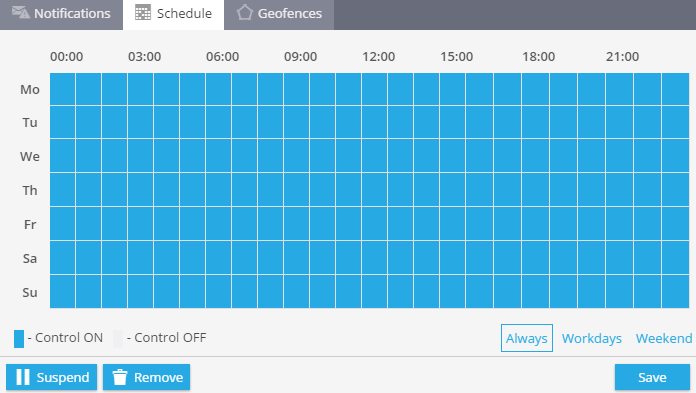Apply the Weekend schedule preset
This screenshot has height=393, width=696.
[664, 338]
